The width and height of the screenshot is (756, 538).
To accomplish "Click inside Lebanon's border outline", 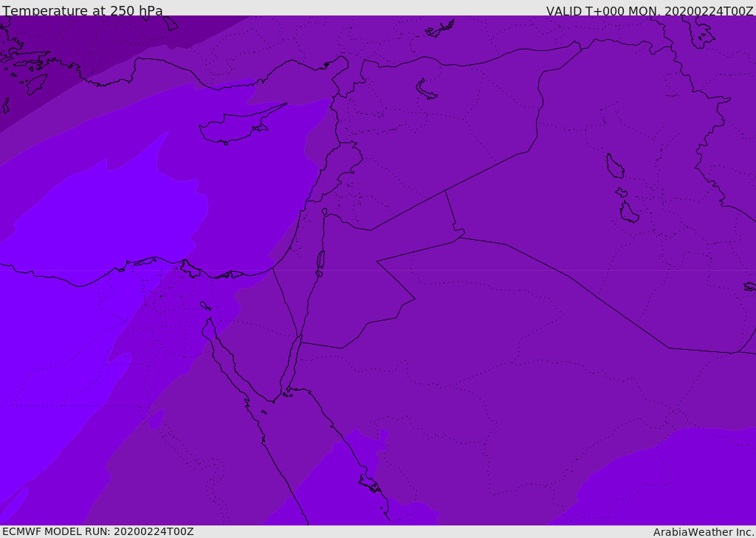I will tap(337, 171).
